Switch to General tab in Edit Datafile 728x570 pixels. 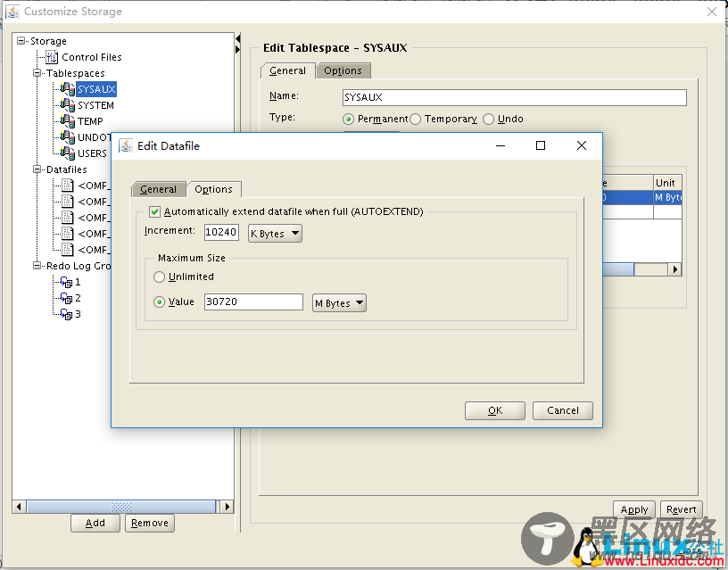(158, 189)
